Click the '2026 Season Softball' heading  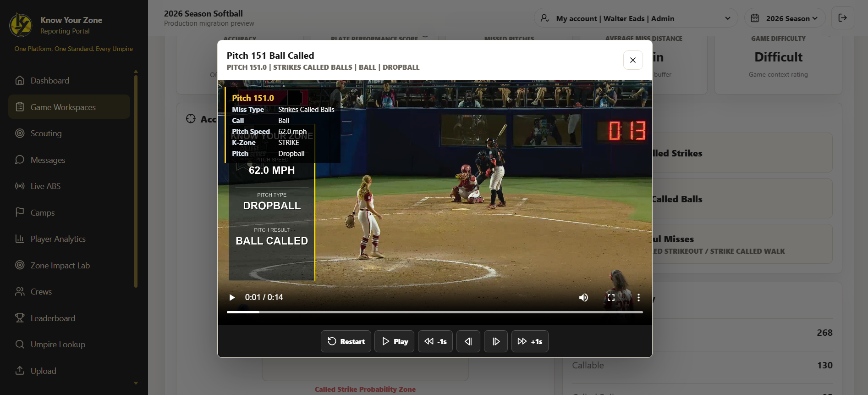pyautogui.click(x=203, y=14)
